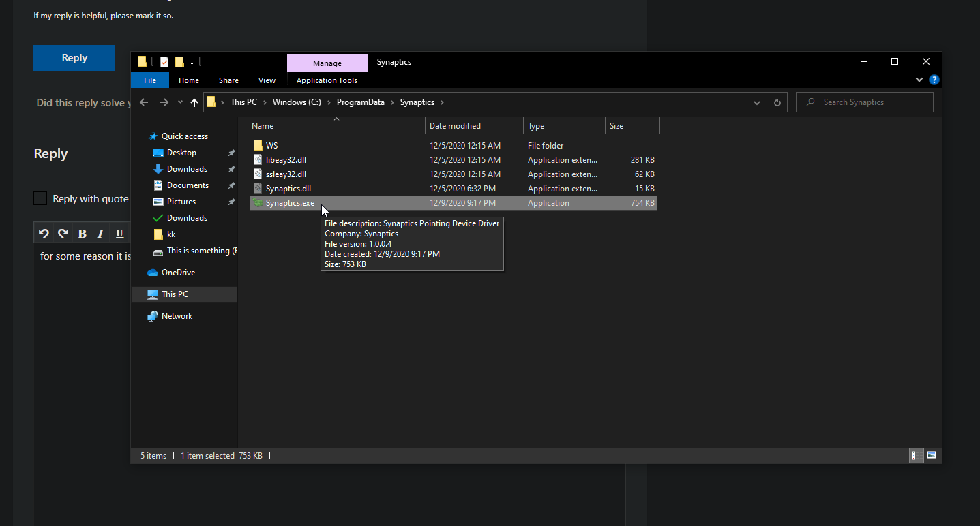Click Synaptics breadcrumb segment
Viewport: 980px width, 526px height.
point(417,102)
